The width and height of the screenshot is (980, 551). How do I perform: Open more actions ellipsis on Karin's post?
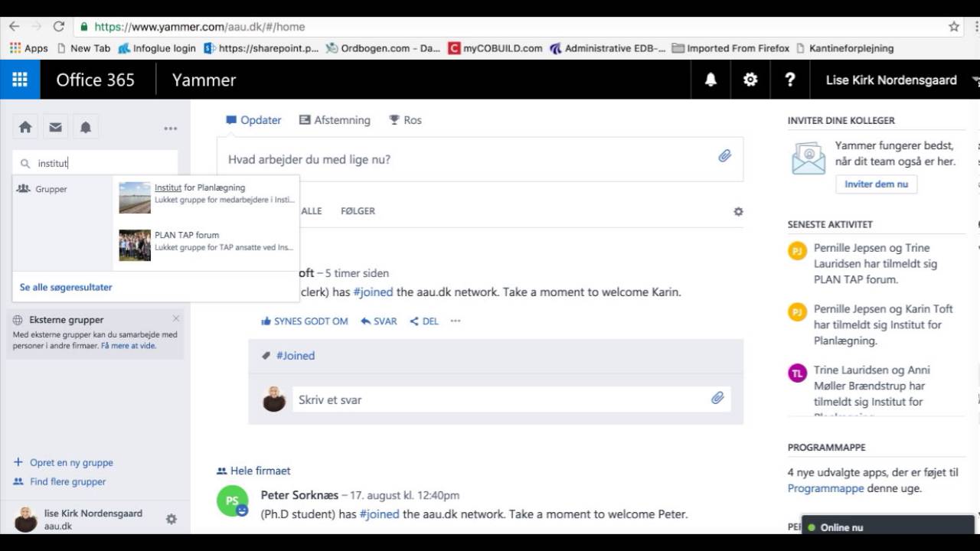point(456,321)
